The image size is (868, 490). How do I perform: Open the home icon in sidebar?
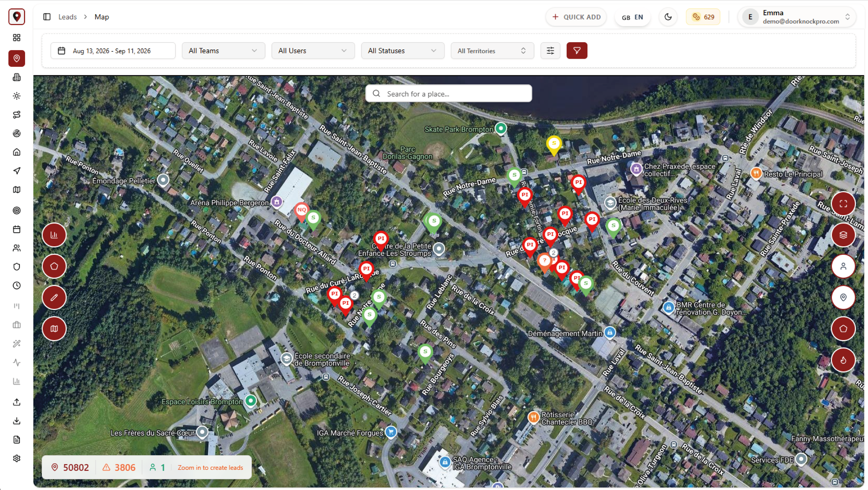click(17, 152)
